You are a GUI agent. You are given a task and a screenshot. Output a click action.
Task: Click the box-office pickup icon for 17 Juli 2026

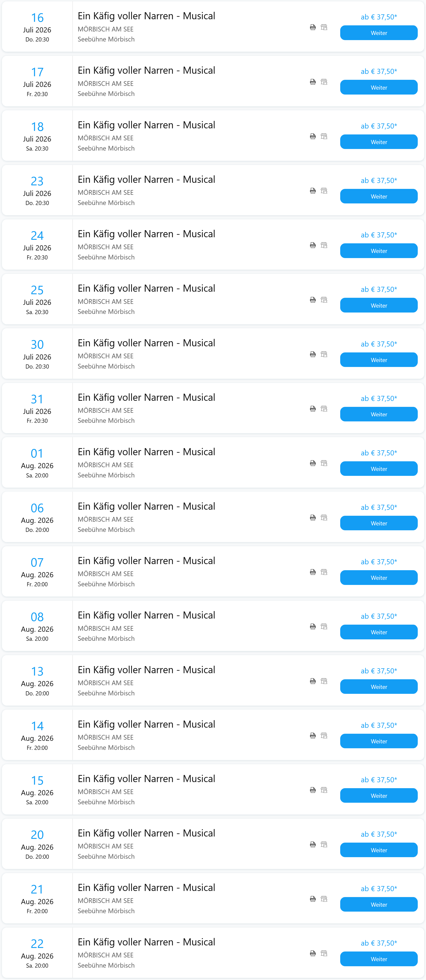324,82
